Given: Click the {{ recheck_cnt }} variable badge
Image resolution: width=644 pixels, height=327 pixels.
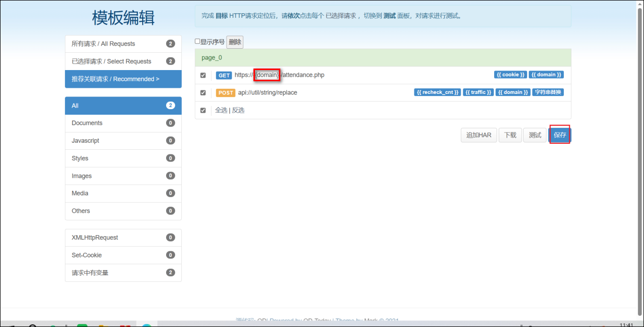Looking at the screenshot, I should tap(438, 92).
